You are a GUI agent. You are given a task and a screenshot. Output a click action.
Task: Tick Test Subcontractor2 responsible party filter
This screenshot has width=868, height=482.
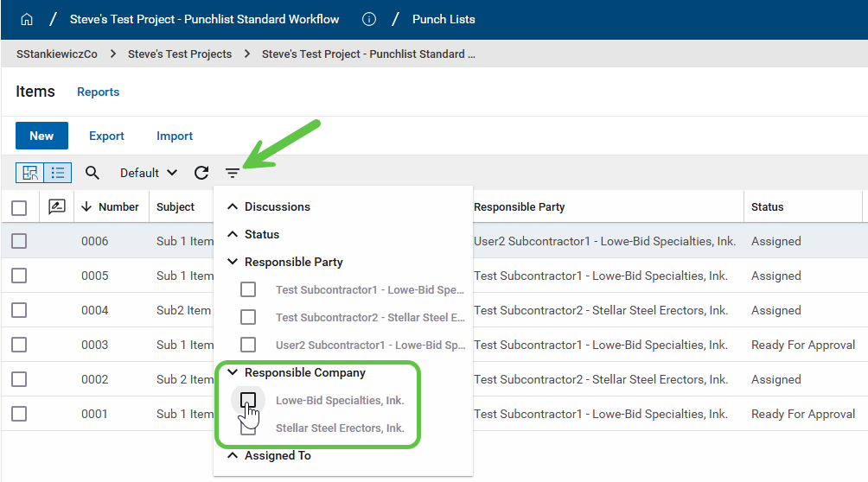[x=248, y=317]
